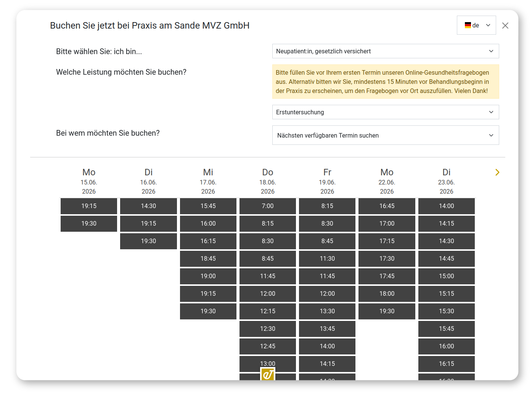Click the gold Dr. Flex logo badge
Screen dimensions: 532x396
coord(268,374)
